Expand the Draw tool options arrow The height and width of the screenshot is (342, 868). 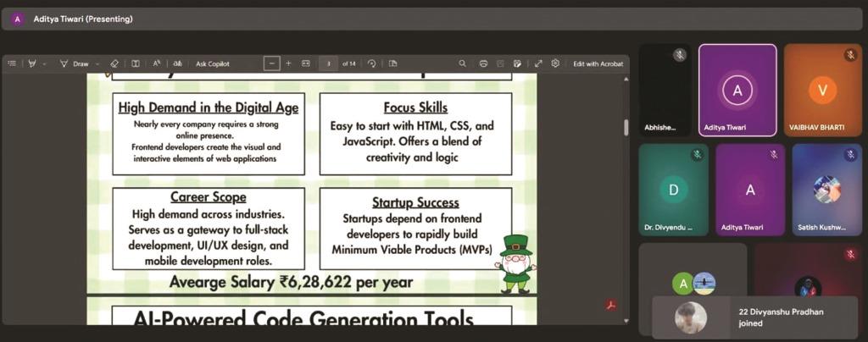click(97, 63)
